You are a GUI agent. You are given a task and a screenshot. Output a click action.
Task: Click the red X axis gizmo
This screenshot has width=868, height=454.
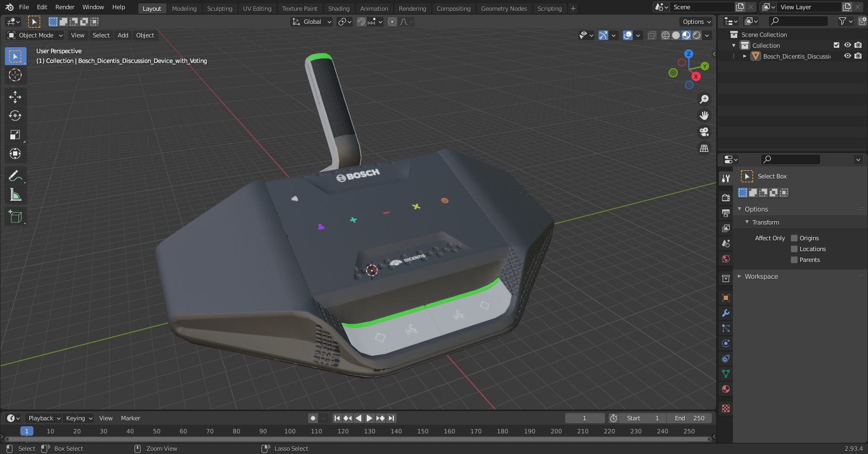tap(695, 76)
